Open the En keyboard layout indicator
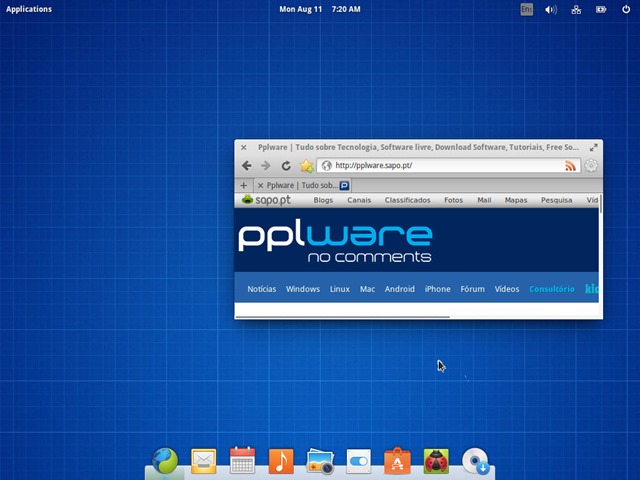 527,9
